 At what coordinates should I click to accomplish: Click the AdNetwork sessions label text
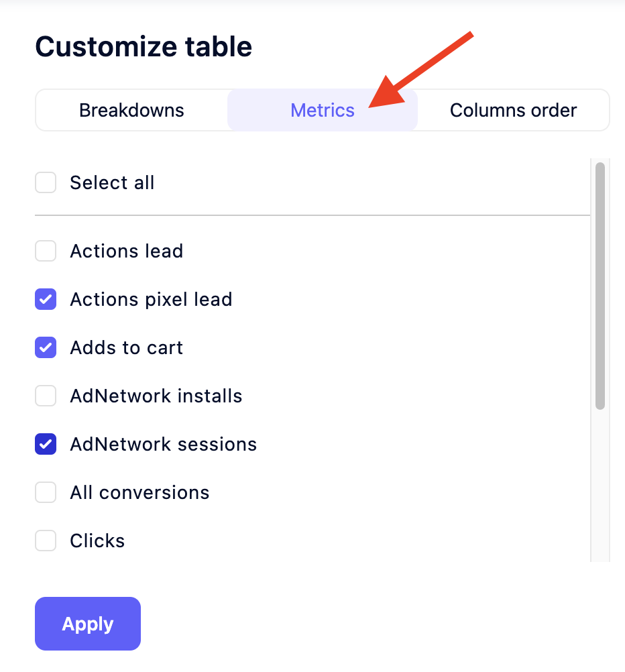pos(163,444)
